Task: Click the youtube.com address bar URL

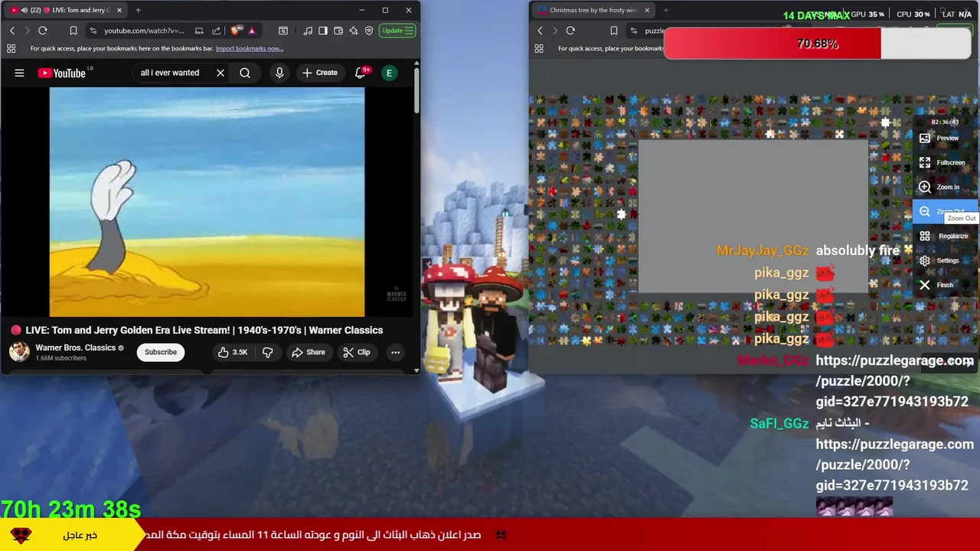Action: click(x=144, y=31)
